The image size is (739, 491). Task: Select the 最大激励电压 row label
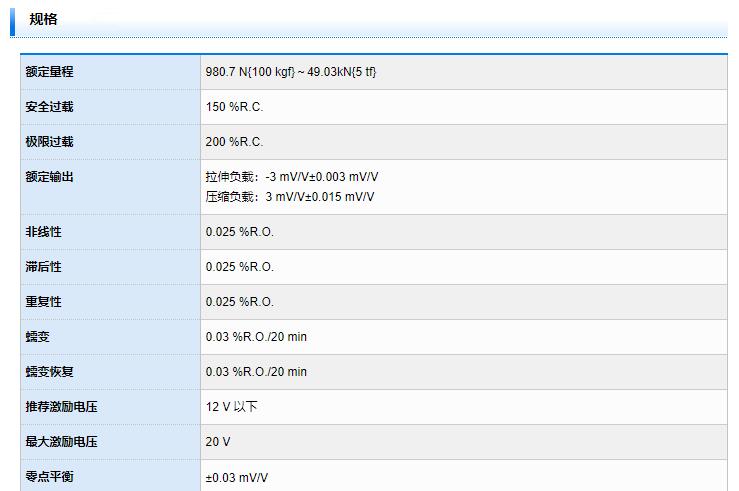62,442
